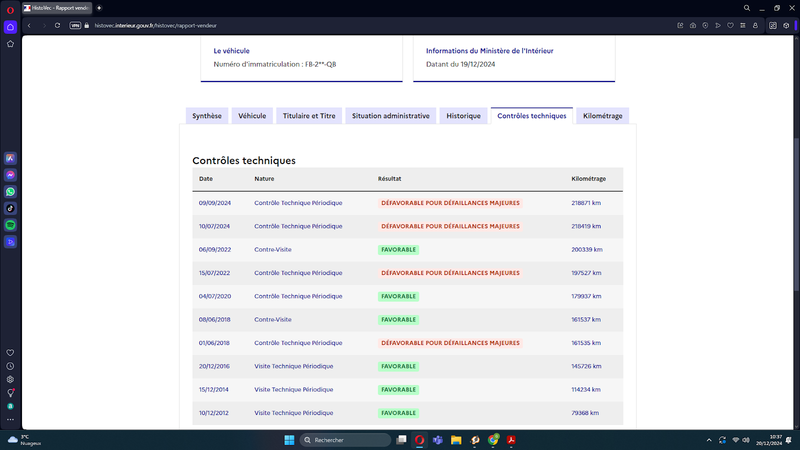Toggle the VPN badge in address bar
This screenshot has width=800, height=450.
tap(75, 26)
